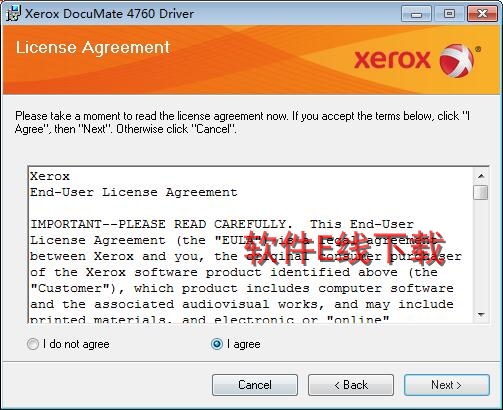
Task: Go to the previous step with Back
Action: [x=351, y=385]
